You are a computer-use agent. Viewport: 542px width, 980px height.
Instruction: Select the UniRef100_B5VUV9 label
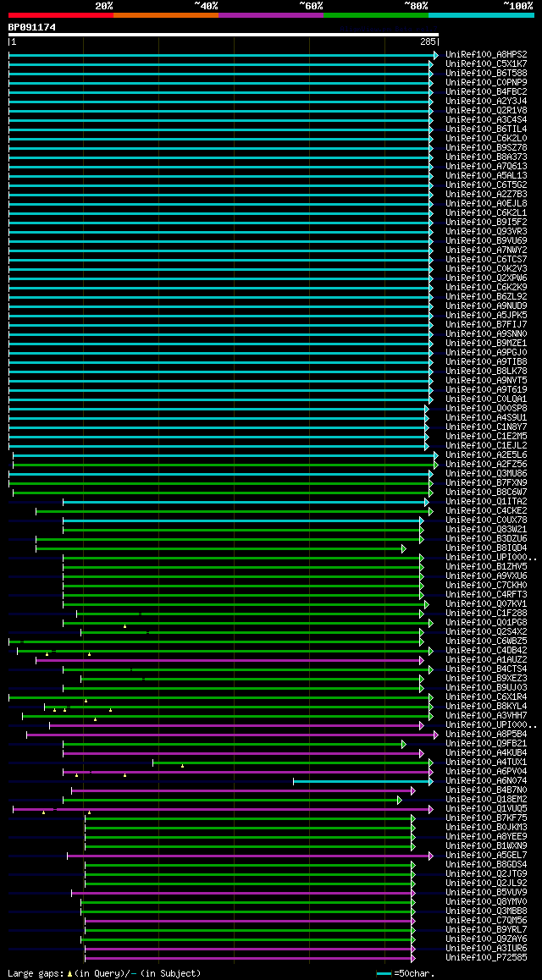[x=486, y=893]
